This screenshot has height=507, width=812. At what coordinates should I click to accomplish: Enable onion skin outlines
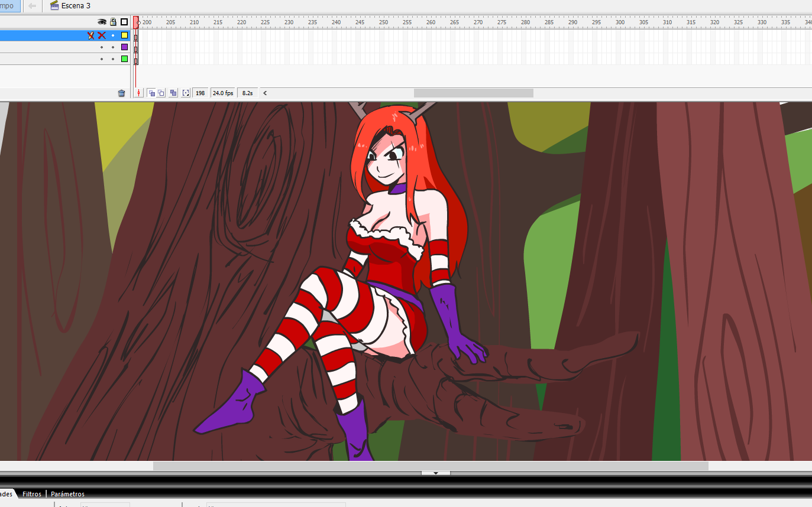(x=161, y=93)
